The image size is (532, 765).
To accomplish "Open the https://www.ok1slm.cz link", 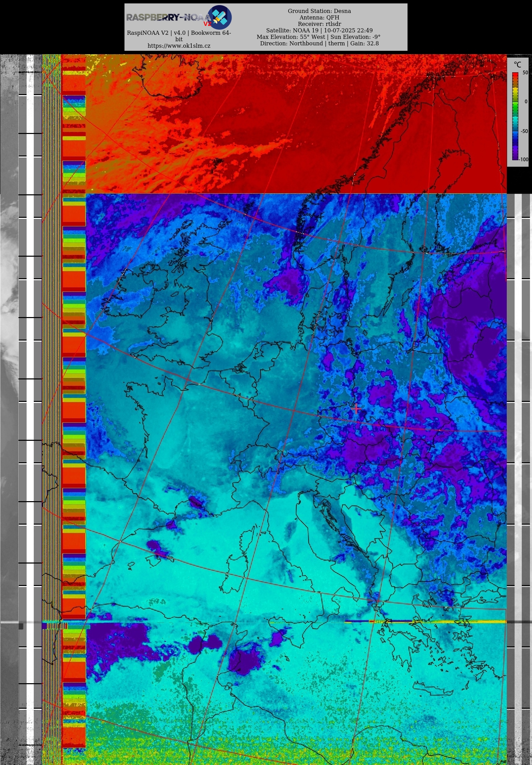I will pyautogui.click(x=179, y=46).
